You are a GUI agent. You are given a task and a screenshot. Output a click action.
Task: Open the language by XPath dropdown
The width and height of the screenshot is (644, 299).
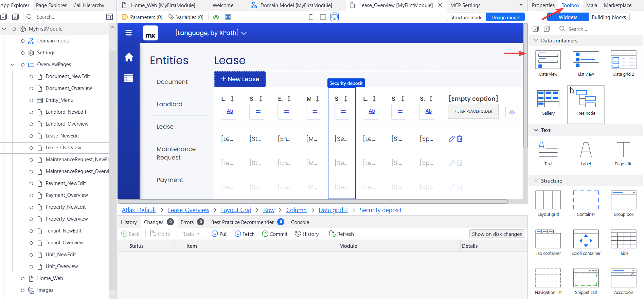211,33
